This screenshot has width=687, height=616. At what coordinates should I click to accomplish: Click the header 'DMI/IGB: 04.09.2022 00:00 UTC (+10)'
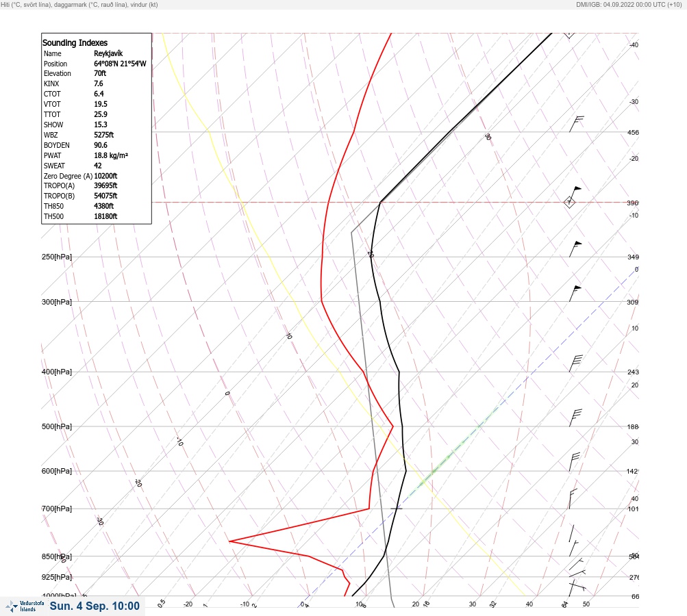(629, 4)
